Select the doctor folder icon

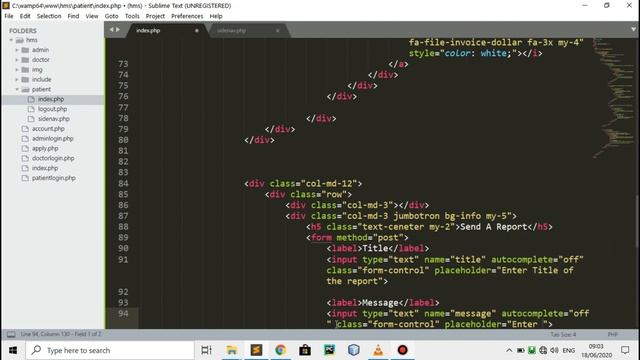25,60
